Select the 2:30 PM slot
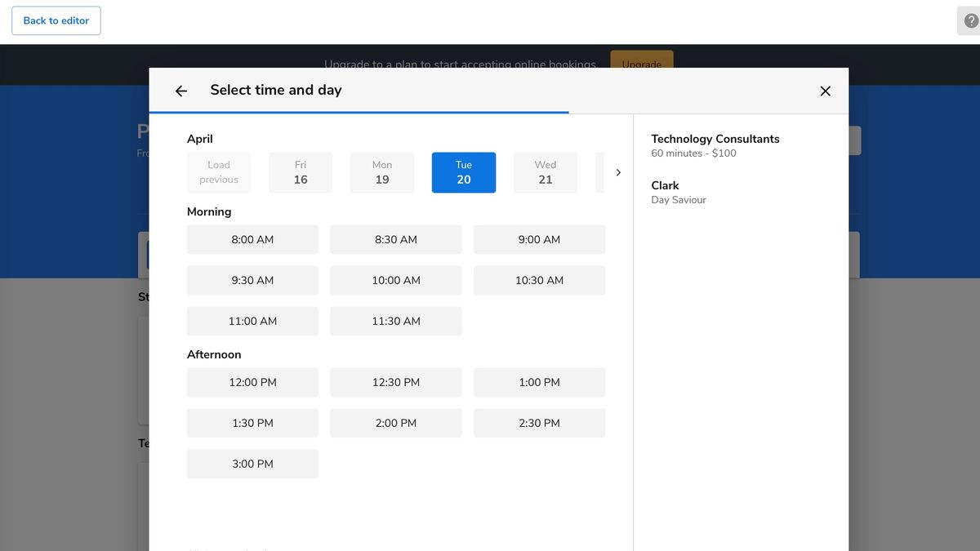The width and height of the screenshot is (980, 551). (539, 423)
